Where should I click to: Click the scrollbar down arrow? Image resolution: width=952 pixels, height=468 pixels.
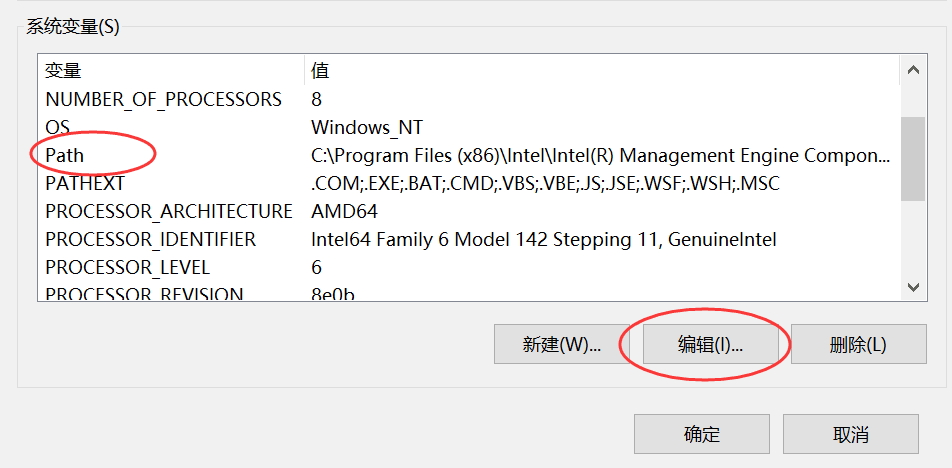(x=912, y=287)
